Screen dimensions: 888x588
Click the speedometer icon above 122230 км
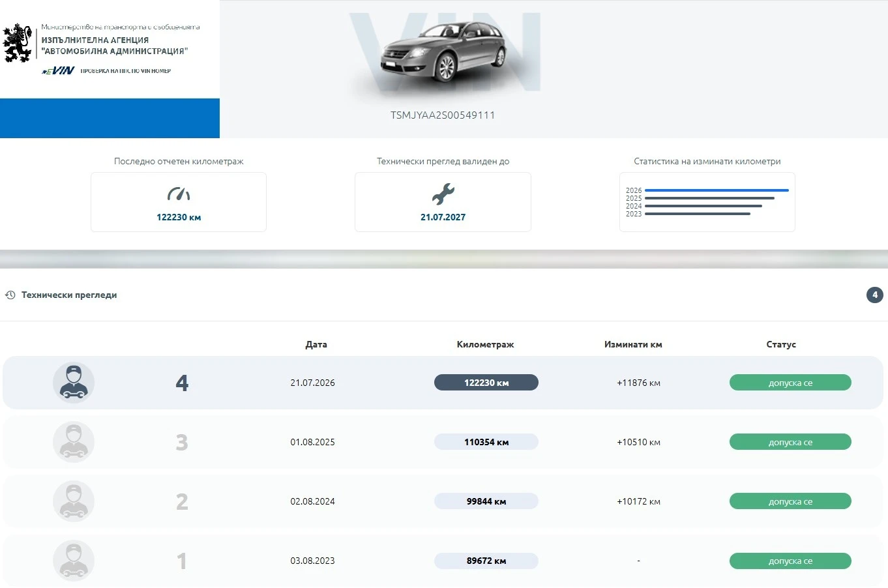[179, 194]
